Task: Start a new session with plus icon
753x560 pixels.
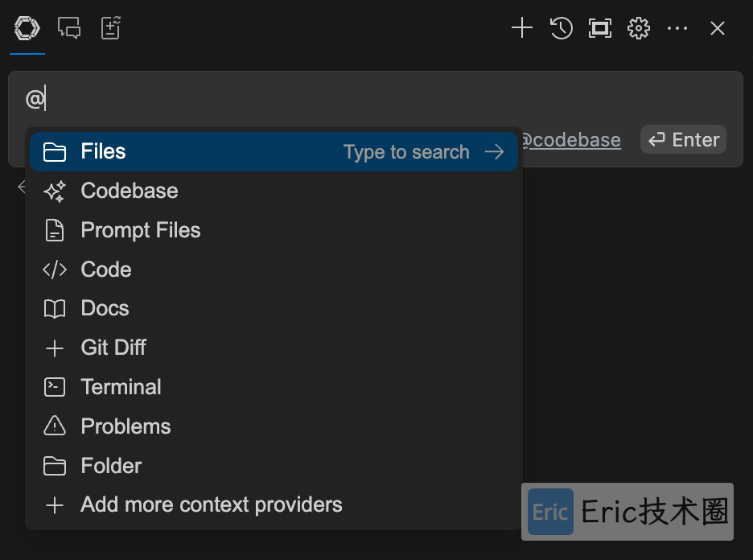Action: click(x=522, y=28)
